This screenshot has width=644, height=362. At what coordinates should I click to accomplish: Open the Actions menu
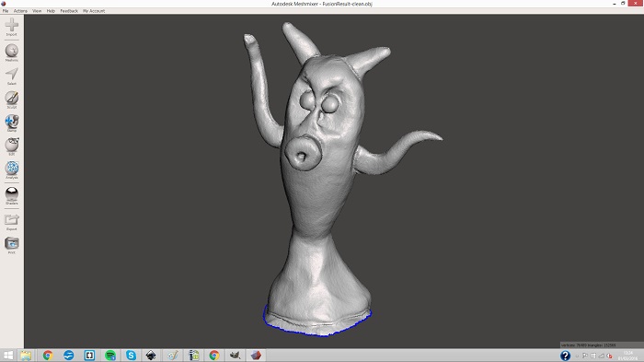20,11
